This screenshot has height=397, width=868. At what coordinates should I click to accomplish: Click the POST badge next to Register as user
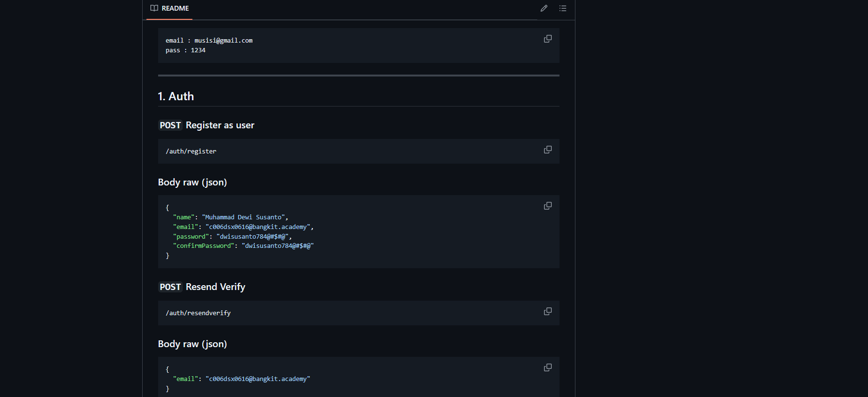point(170,125)
